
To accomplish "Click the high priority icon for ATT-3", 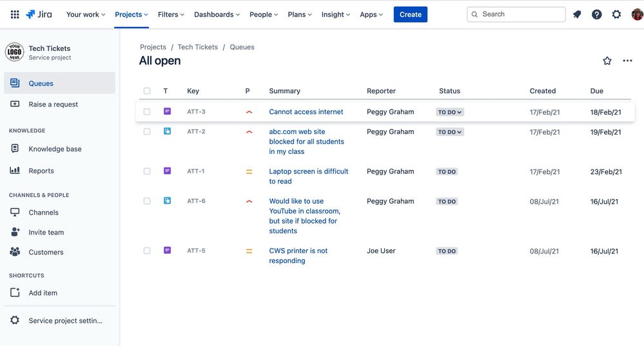I will (249, 112).
